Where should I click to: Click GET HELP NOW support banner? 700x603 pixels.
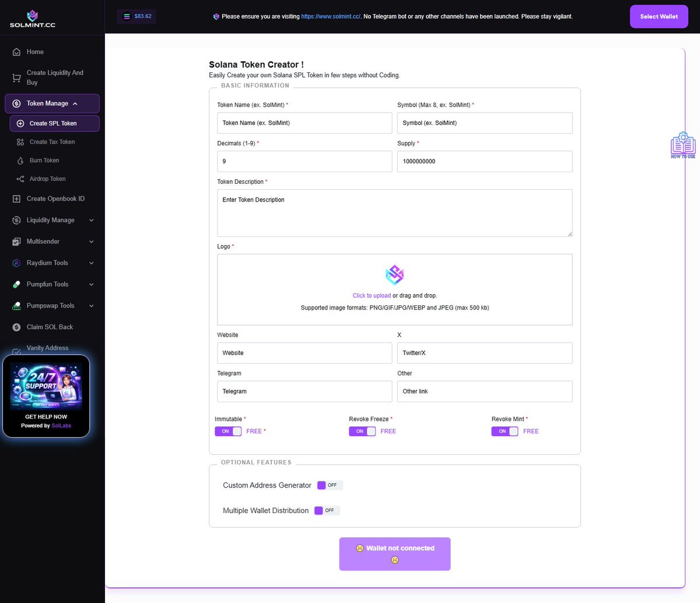coord(46,417)
